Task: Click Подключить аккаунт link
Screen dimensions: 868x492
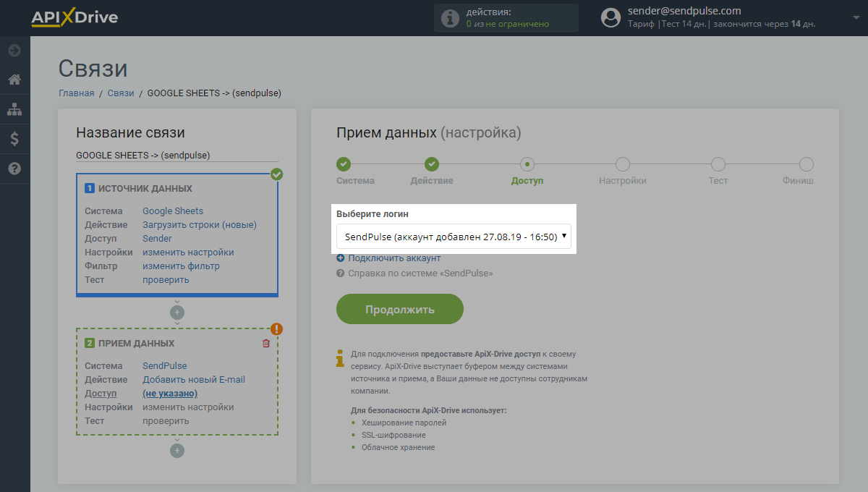Action: (394, 258)
